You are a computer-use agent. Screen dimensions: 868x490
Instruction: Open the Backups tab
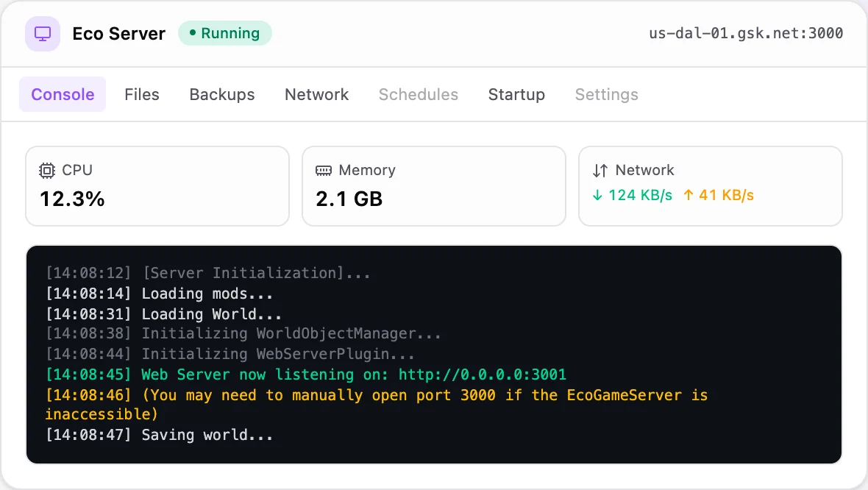222,94
